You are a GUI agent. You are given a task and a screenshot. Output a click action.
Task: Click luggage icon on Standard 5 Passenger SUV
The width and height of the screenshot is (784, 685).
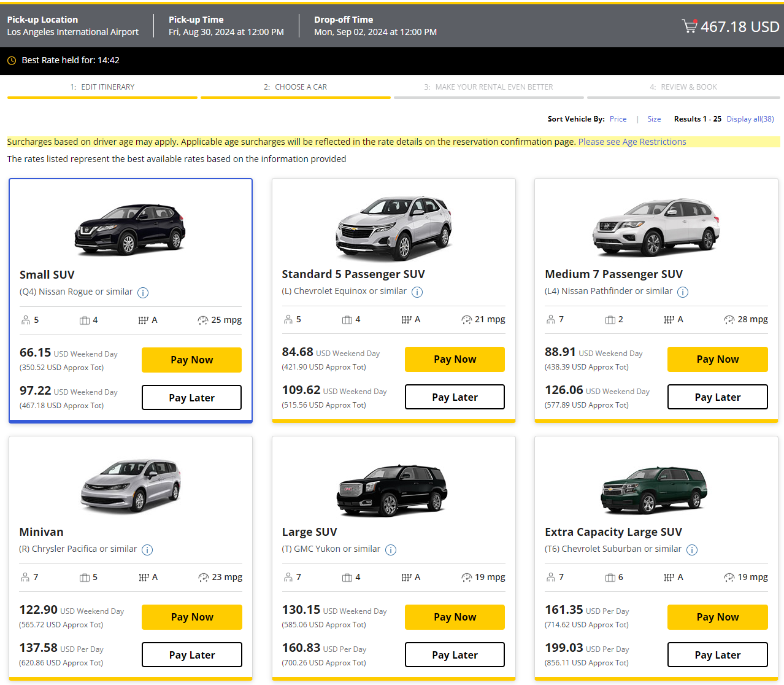[347, 320]
